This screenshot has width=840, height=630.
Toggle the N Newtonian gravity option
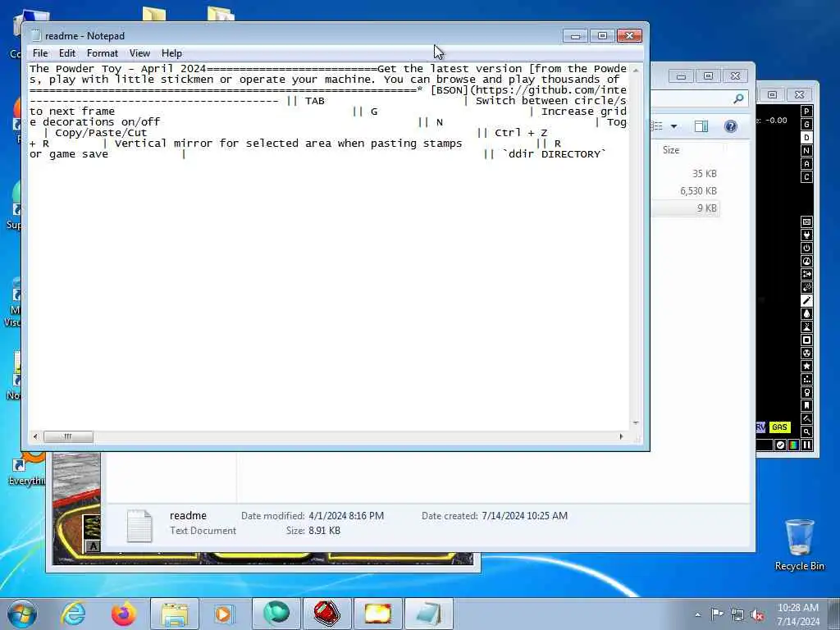tap(806, 151)
